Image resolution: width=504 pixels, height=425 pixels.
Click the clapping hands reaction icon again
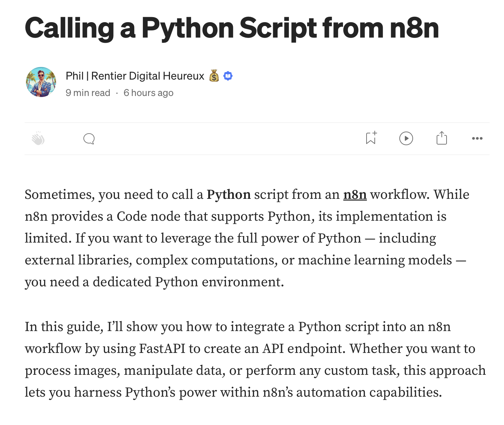coord(39,138)
